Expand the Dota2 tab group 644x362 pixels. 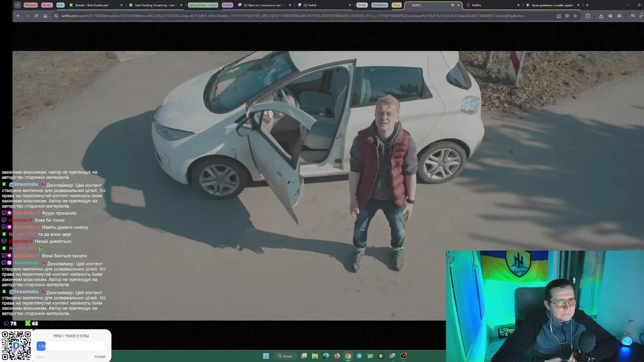tap(362, 5)
